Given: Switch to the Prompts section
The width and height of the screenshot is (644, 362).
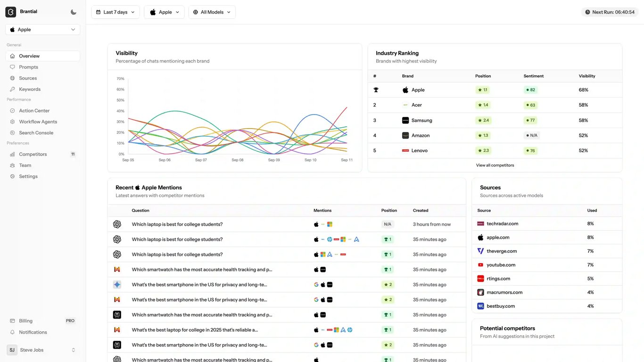Looking at the screenshot, I should point(27,66).
